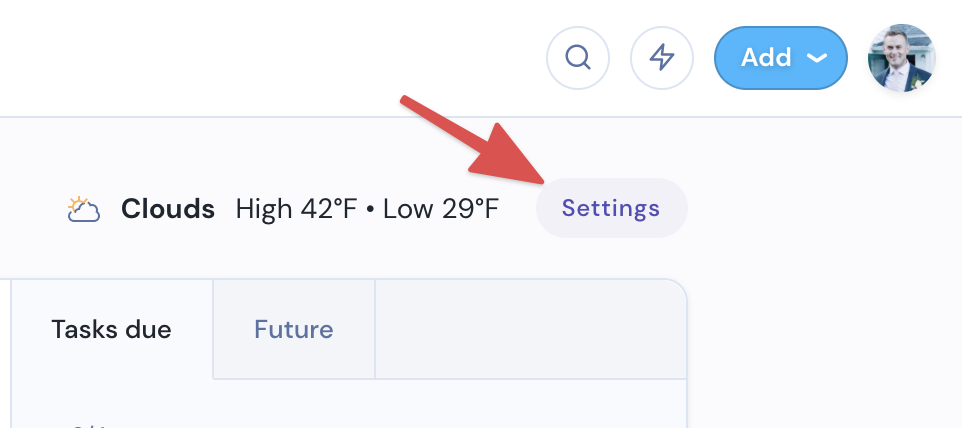The width and height of the screenshot is (962, 428).
Task: Expand the Add button's chevron arrow
Action: [x=817, y=58]
